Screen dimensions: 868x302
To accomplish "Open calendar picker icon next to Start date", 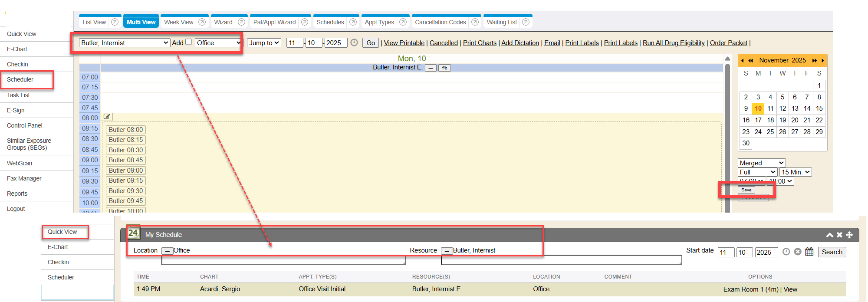I will (x=809, y=252).
